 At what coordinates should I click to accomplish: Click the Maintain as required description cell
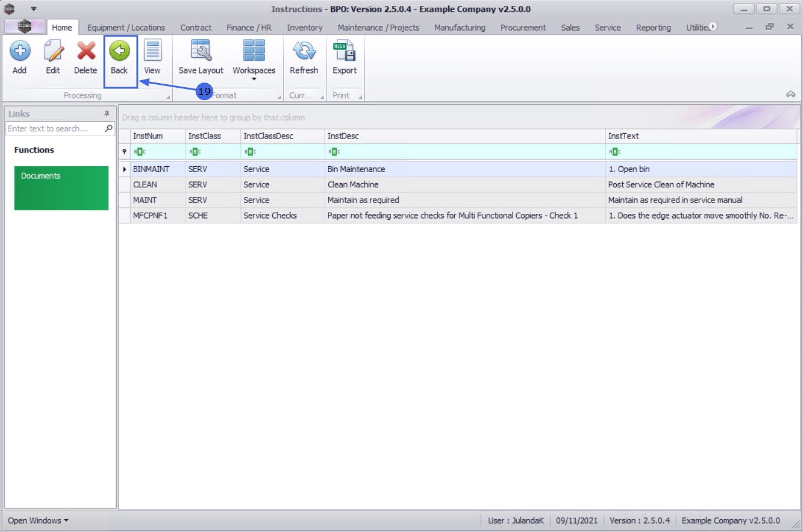pos(465,200)
